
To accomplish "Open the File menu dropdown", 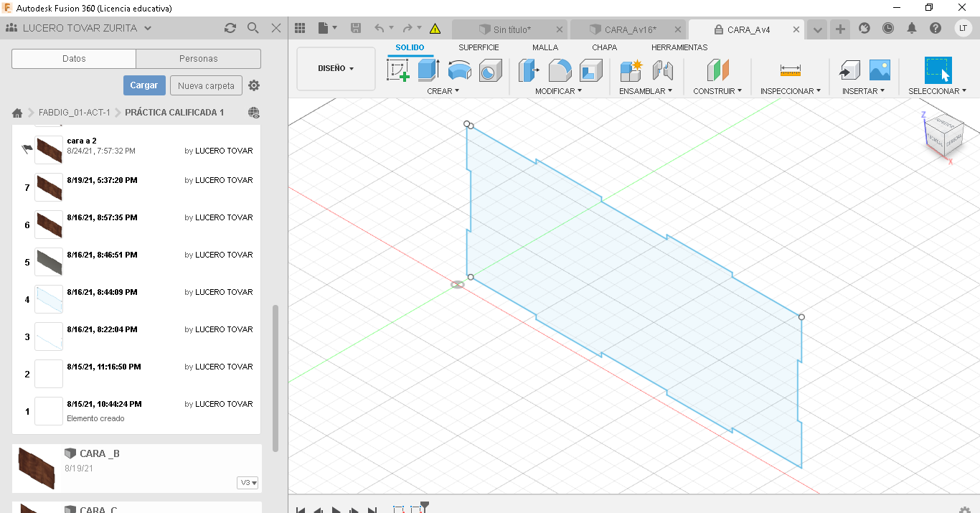I will coord(327,28).
